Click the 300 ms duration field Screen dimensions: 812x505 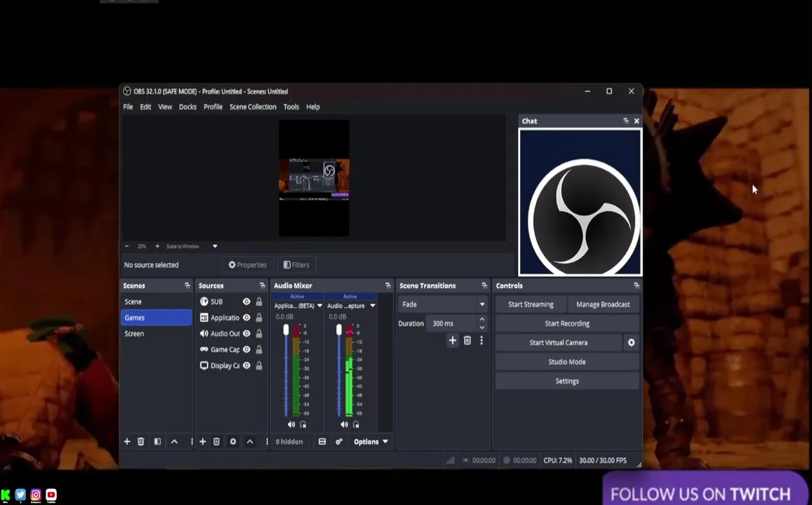451,323
